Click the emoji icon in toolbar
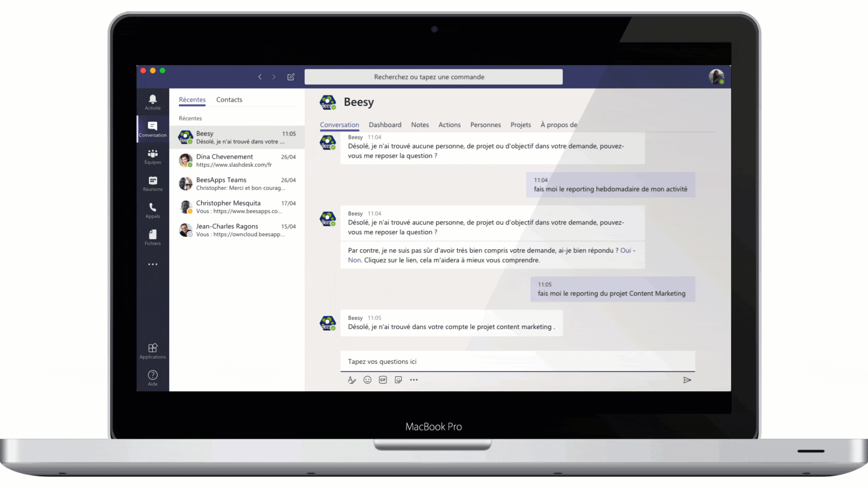The height and width of the screenshot is (488, 868). click(x=367, y=380)
